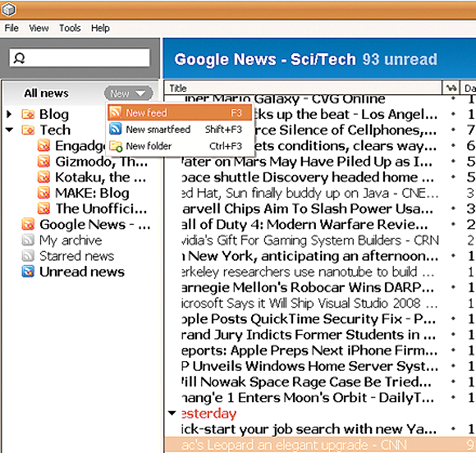The height and width of the screenshot is (453, 476).
Task: Click the Google News - Sci/Tech header title
Action: point(265,59)
